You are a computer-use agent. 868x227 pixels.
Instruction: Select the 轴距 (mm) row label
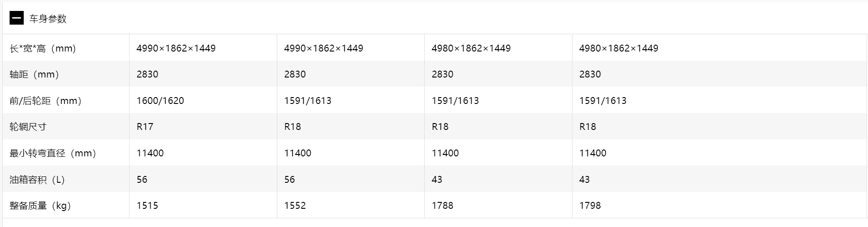click(x=34, y=74)
